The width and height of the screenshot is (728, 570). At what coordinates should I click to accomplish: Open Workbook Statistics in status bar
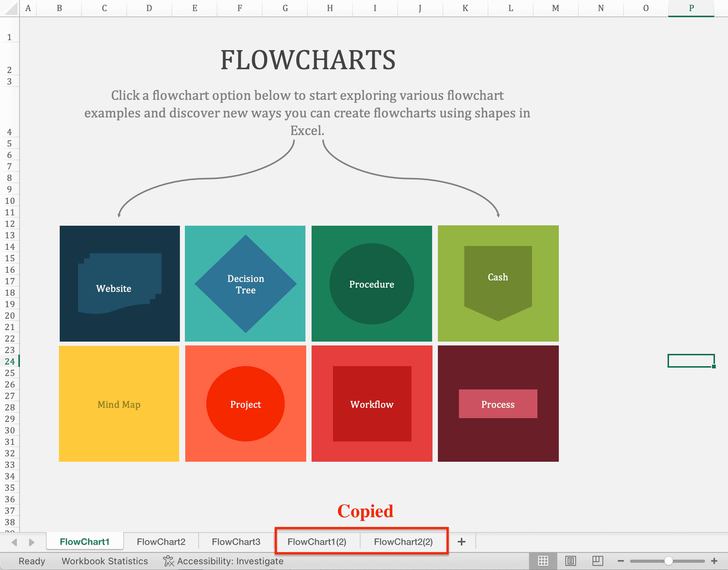(105, 561)
